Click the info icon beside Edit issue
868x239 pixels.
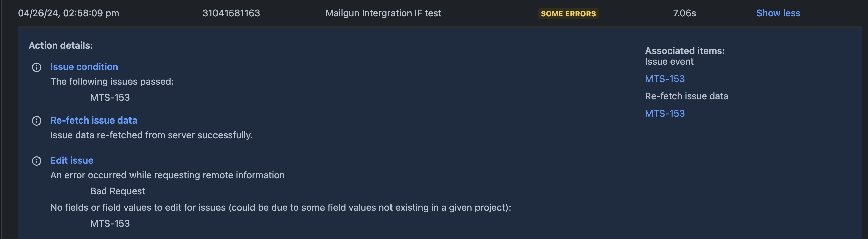(37, 161)
